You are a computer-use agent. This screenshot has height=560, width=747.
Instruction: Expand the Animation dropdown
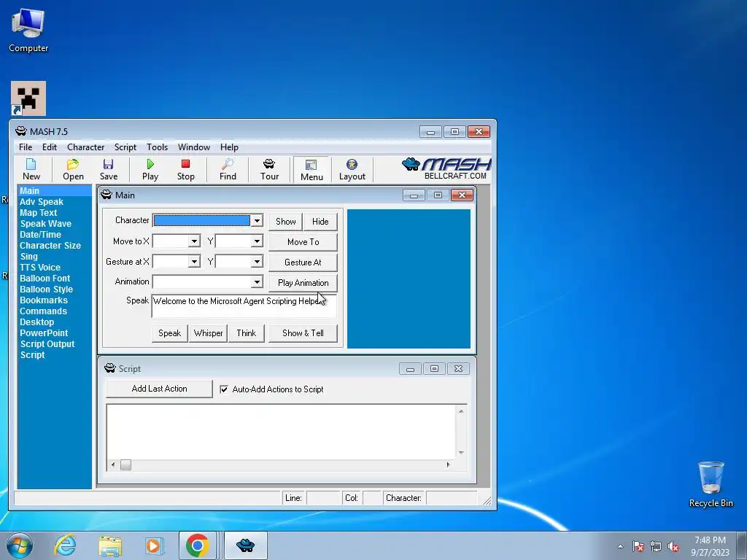pos(257,282)
